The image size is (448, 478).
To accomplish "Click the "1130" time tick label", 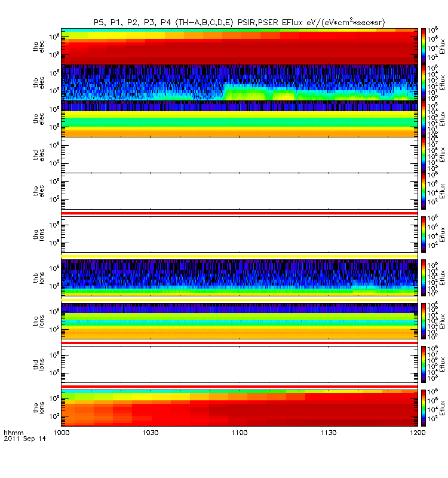I will pos(329,433).
